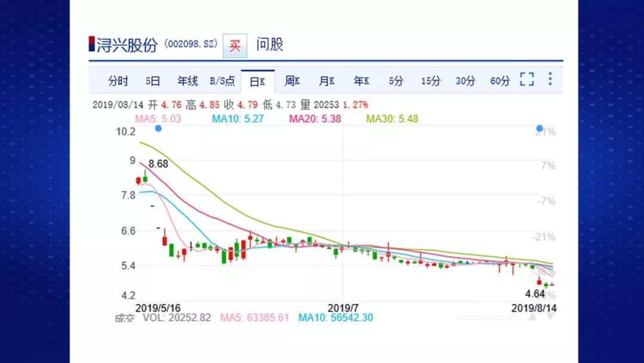644x363 pixels.
Task: Select the 15分 chart tab
Action: click(431, 81)
